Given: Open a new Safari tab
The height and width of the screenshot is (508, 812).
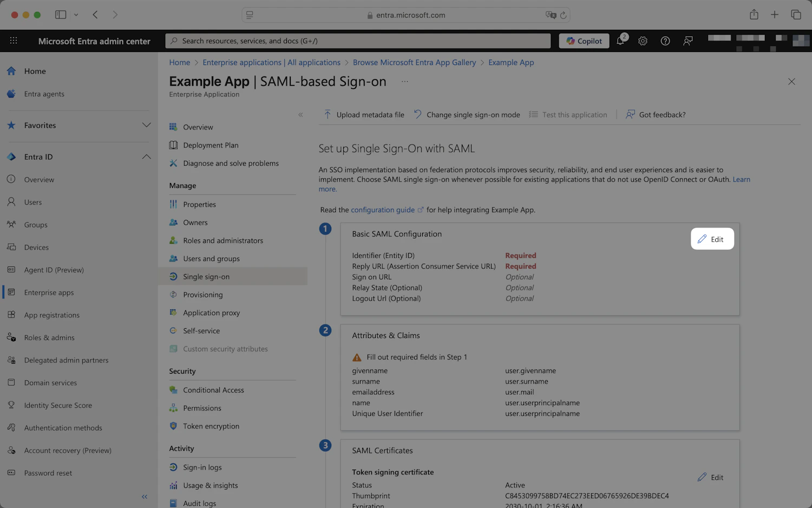Looking at the screenshot, I should pyautogui.click(x=775, y=15).
